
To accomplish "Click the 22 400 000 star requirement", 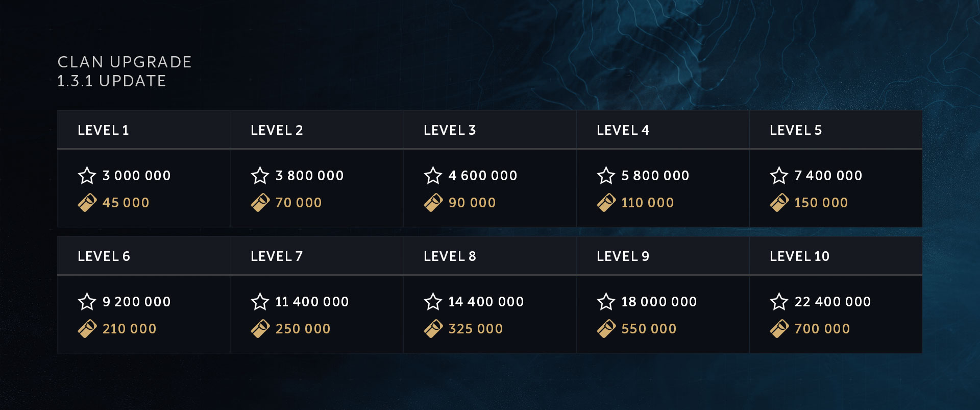I will coord(832,302).
